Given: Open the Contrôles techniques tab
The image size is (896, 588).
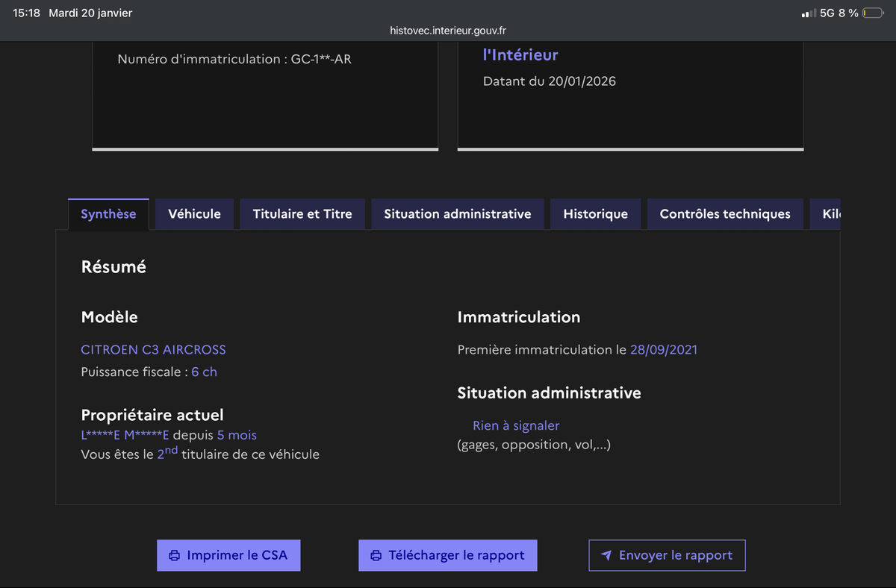Looking at the screenshot, I should click(724, 214).
